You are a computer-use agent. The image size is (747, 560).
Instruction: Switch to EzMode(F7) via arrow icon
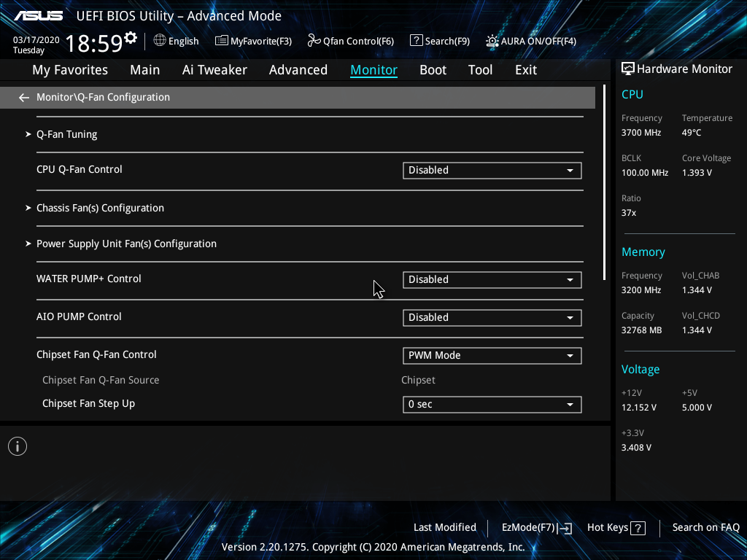click(565, 528)
